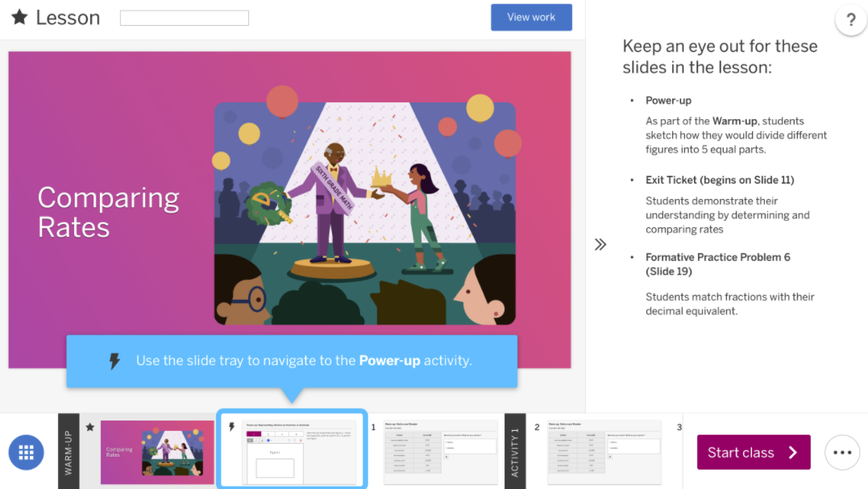Click the "Power-up" bullet heading in the side panel
The width and height of the screenshot is (868, 489).
pyautogui.click(x=668, y=101)
